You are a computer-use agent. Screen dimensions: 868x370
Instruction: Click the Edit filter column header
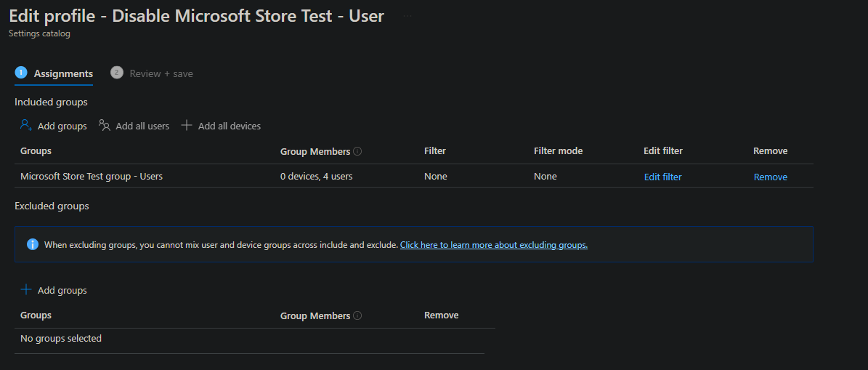tap(663, 150)
